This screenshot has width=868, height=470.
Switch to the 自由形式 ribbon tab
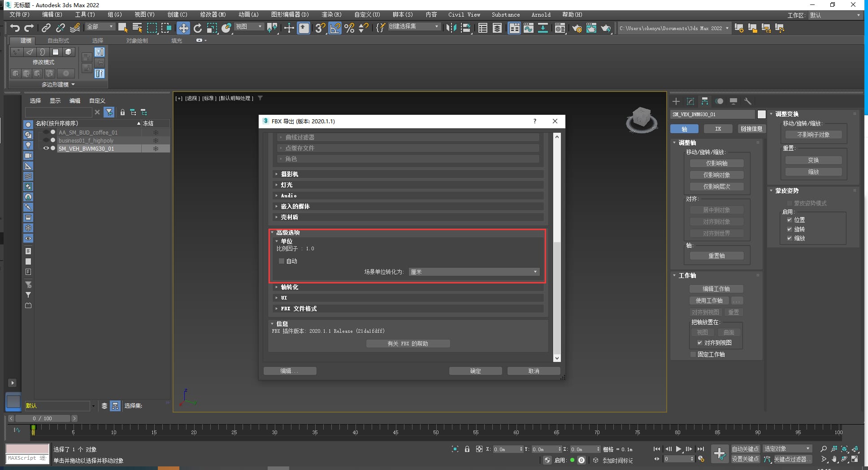pyautogui.click(x=58, y=40)
